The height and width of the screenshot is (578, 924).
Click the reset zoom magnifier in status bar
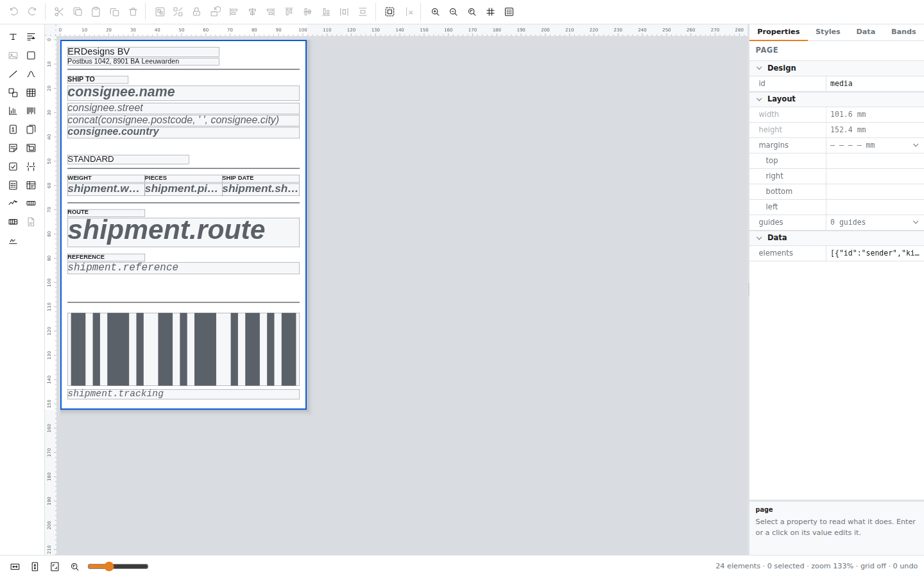[74, 566]
